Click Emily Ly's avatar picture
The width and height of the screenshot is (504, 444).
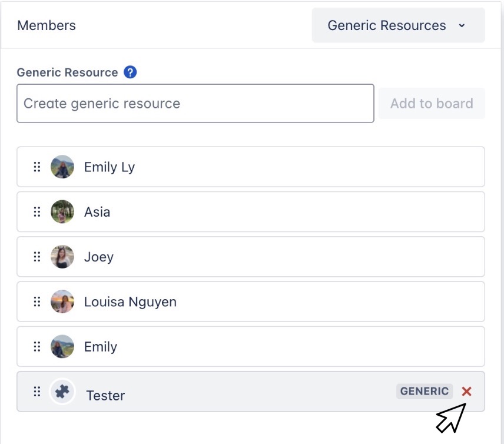pyautogui.click(x=62, y=167)
